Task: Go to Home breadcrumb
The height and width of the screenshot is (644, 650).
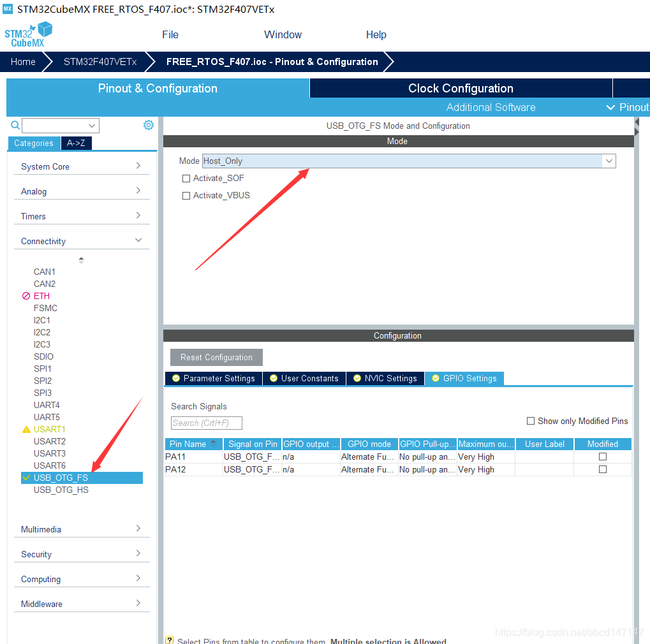Action: click(23, 62)
